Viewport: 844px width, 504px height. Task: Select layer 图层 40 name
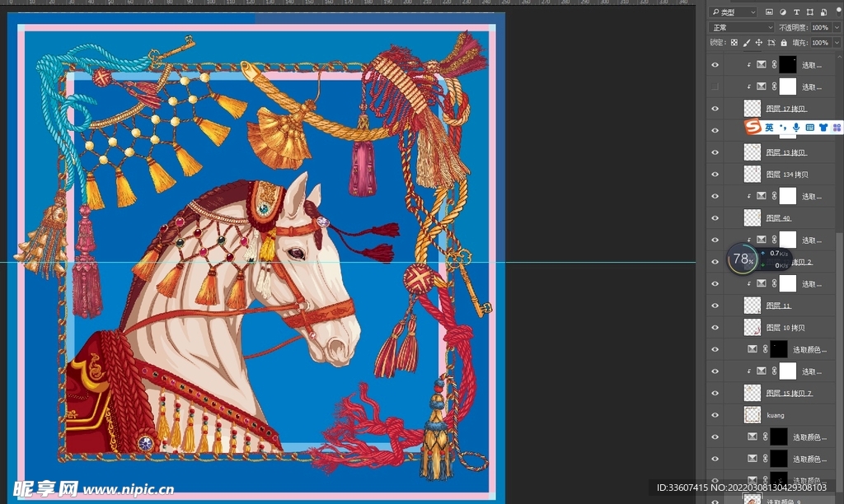coord(778,218)
